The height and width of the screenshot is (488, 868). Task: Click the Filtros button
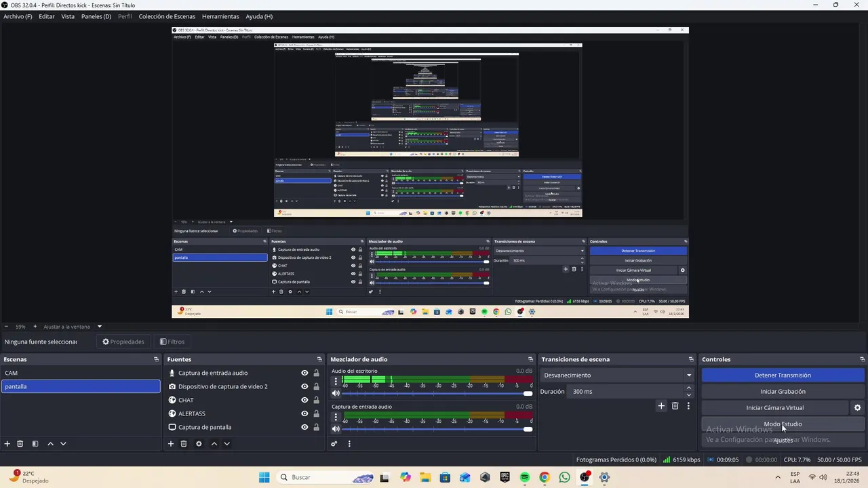(x=172, y=342)
